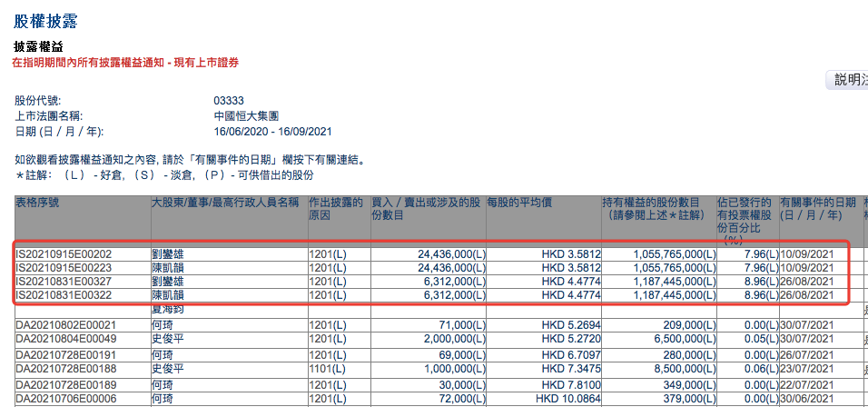Image resolution: width=868 pixels, height=407 pixels.
Task: Select form number IS20210915E00202
Action: point(64,254)
